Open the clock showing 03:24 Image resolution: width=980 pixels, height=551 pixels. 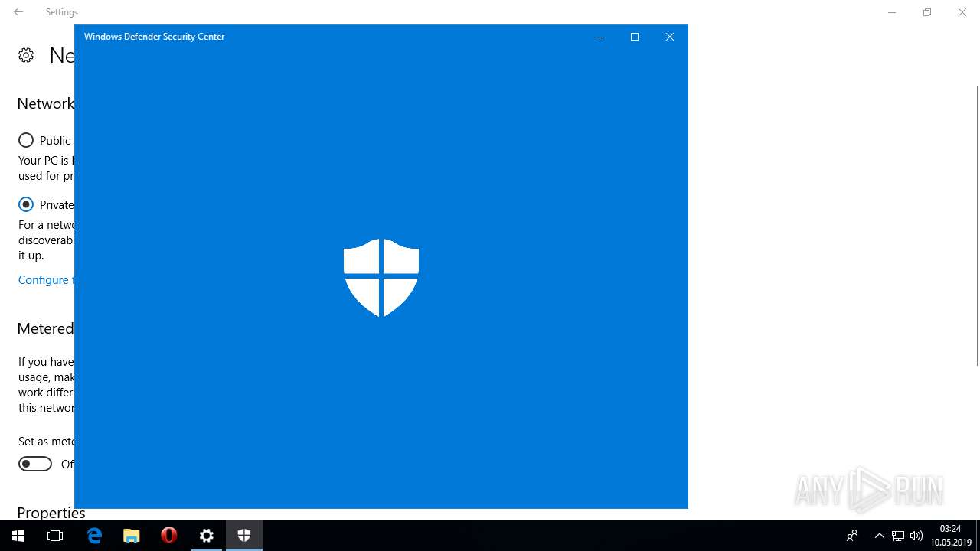point(951,536)
